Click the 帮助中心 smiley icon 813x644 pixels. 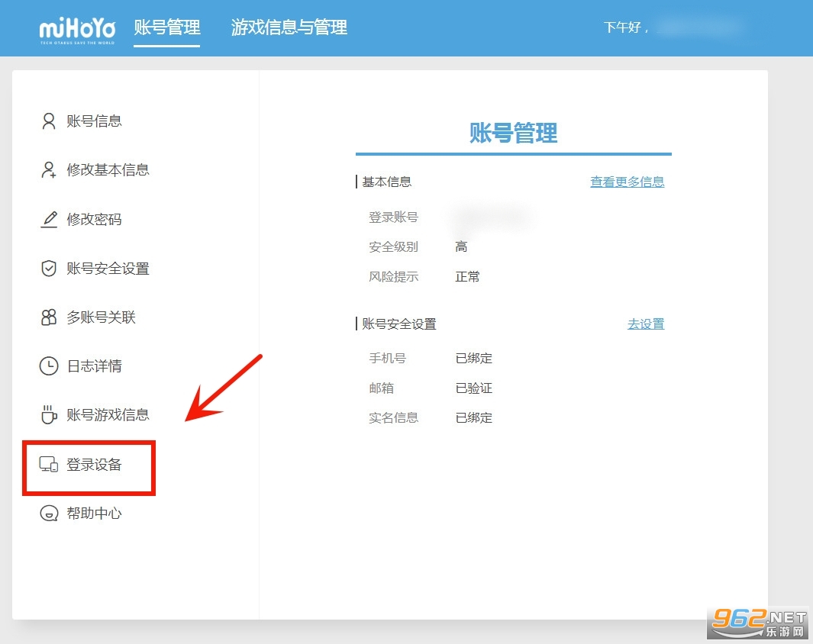49,514
